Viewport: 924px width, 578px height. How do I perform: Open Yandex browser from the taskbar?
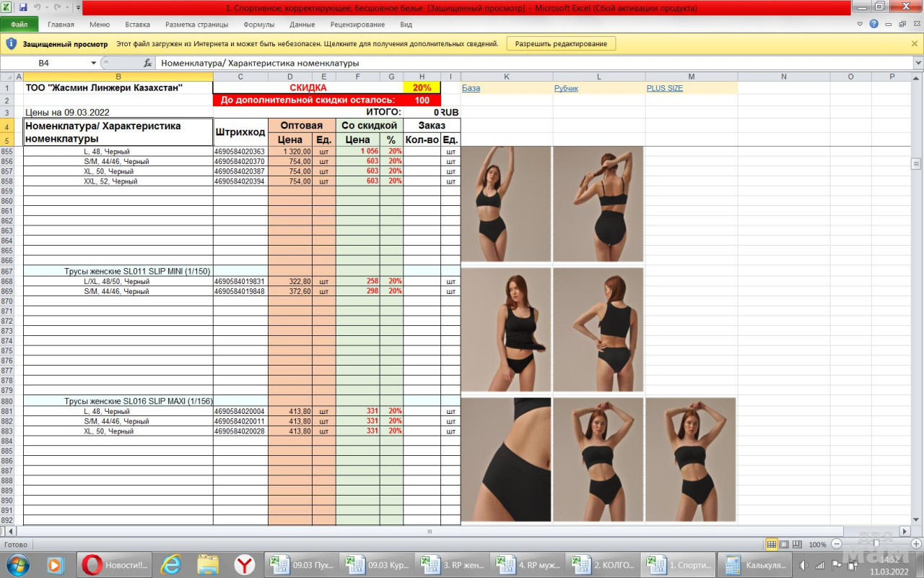tap(245, 564)
